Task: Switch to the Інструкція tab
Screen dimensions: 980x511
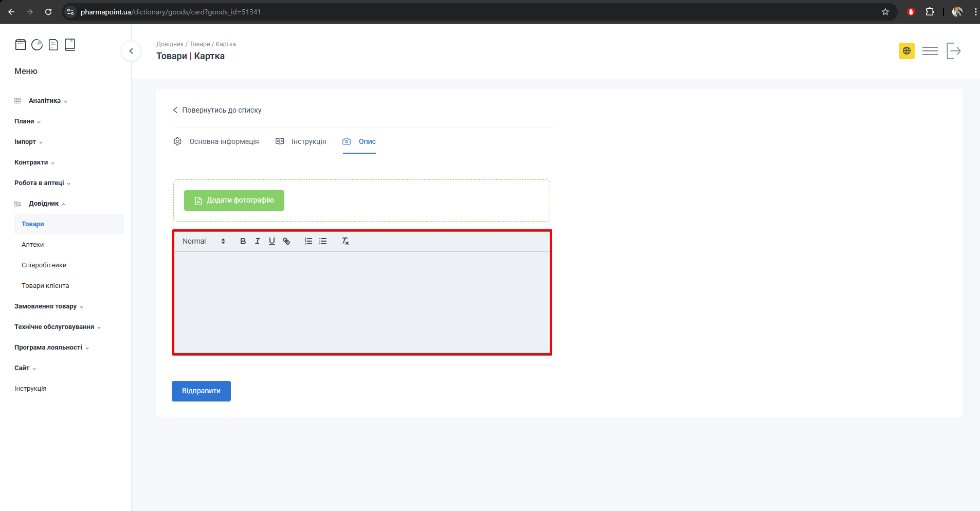Action: [x=308, y=141]
